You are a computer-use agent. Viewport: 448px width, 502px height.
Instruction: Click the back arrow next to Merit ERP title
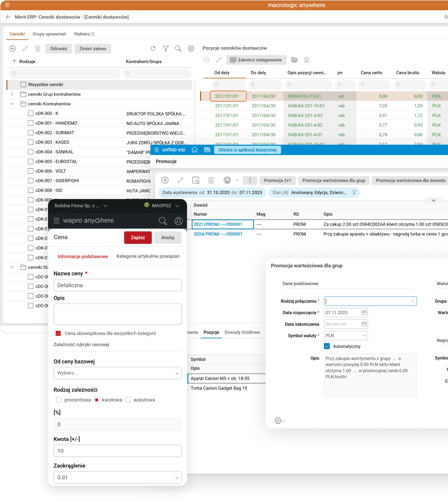(x=8, y=17)
